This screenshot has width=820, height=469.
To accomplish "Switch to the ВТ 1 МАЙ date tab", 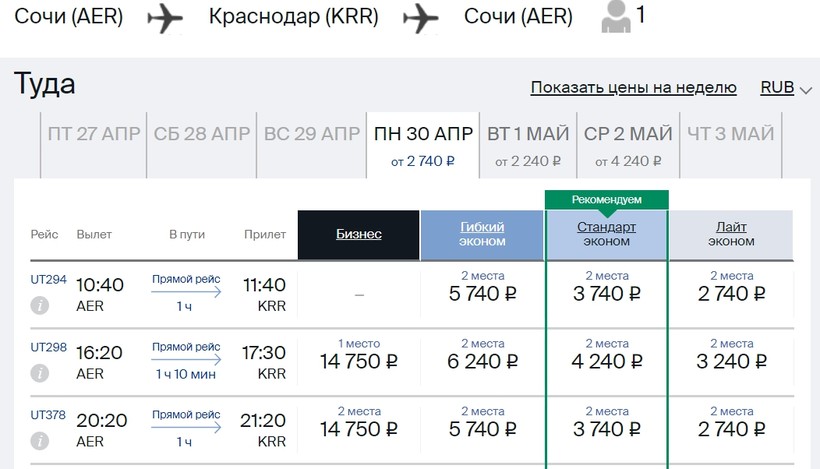I will tap(528, 144).
